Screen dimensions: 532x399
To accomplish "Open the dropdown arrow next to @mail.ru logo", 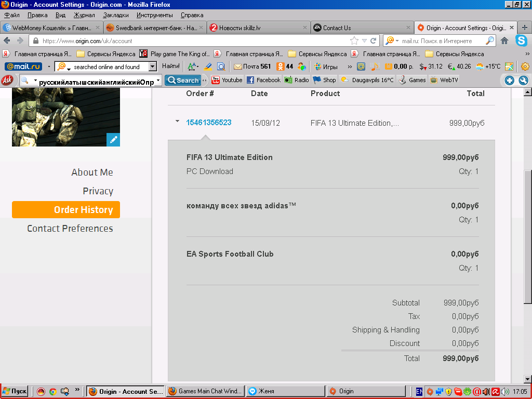I will pyautogui.click(x=49, y=66).
